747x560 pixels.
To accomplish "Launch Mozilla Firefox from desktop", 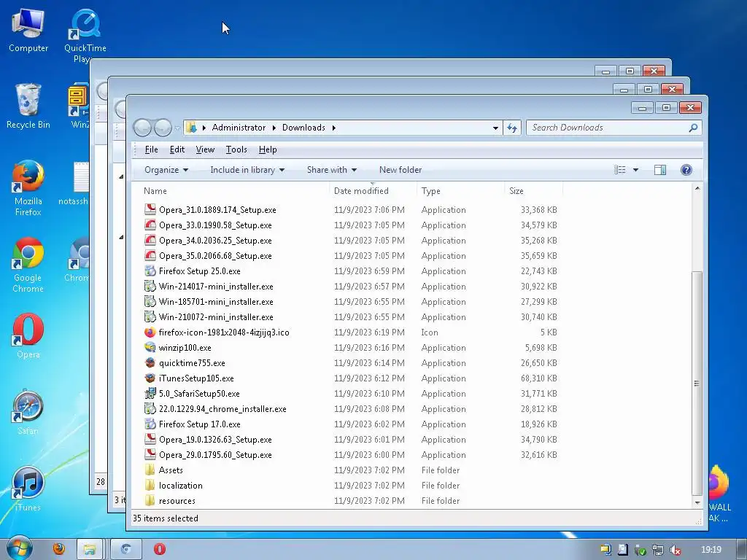I will pyautogui.click(x=28, y=188).
